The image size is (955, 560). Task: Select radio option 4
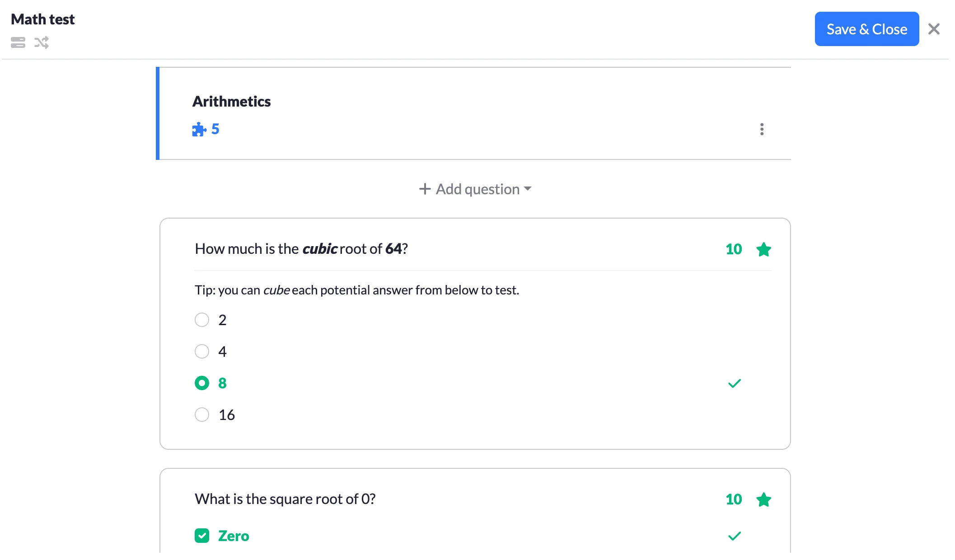[x=202, y=351]
